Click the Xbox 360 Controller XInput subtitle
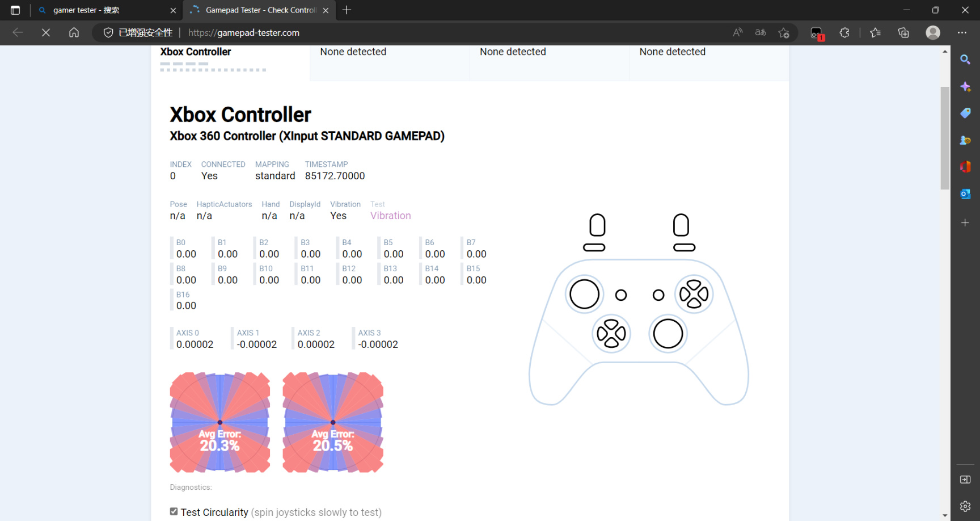 point(307,136)
